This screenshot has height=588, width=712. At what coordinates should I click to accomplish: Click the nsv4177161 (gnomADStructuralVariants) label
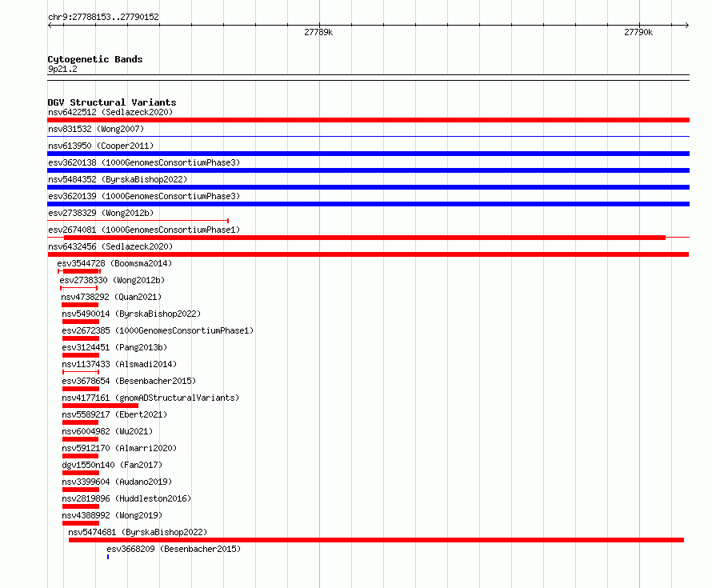point(150,398)
